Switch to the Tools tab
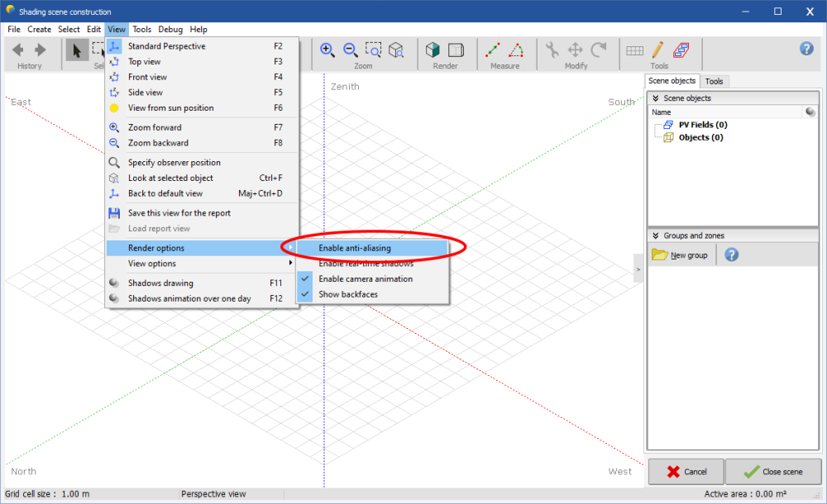Screen dimensions: 827x504 [714, 81]
